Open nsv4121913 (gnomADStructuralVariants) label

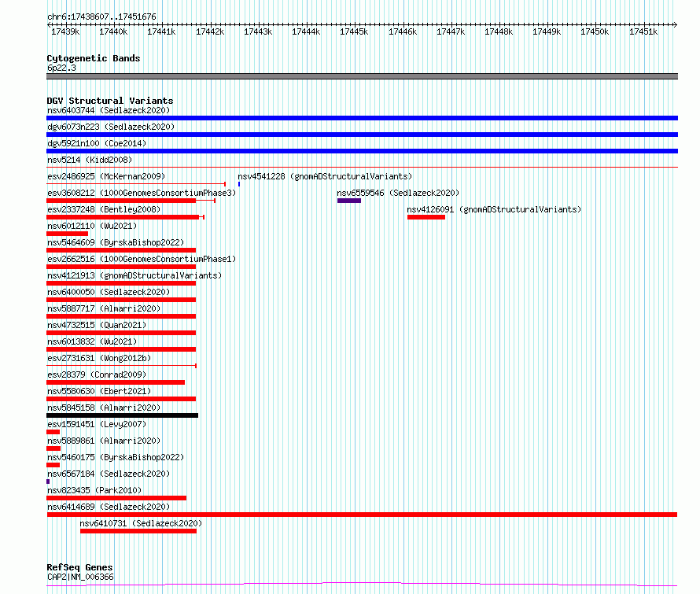134,275
